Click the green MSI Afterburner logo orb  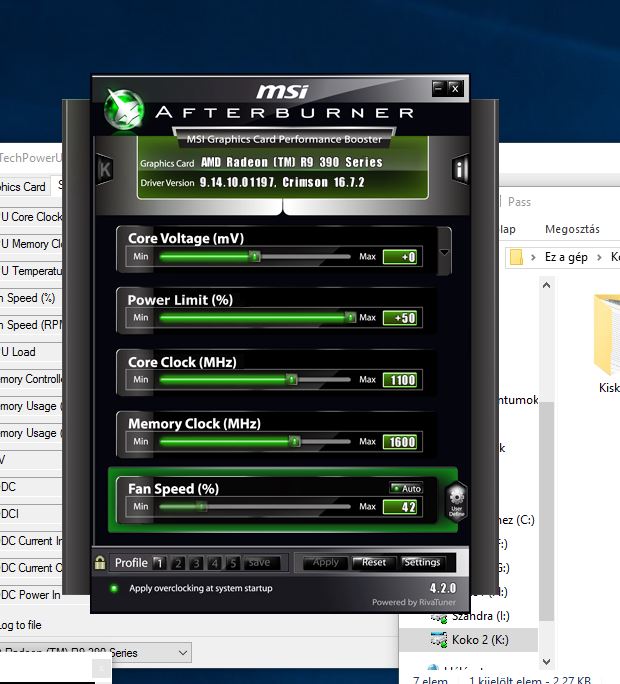(x=124, y=110)
